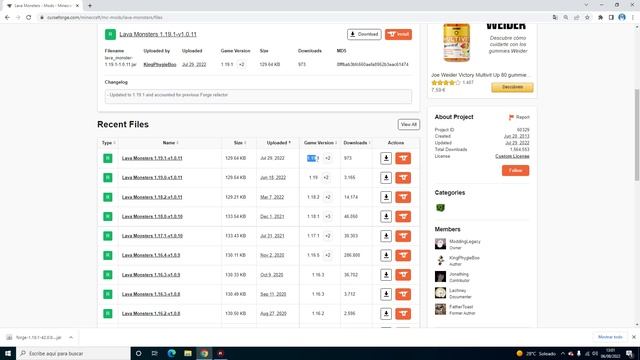
Task: Open the browser extensions puzzle icon
Action: (x=600, y=17)
